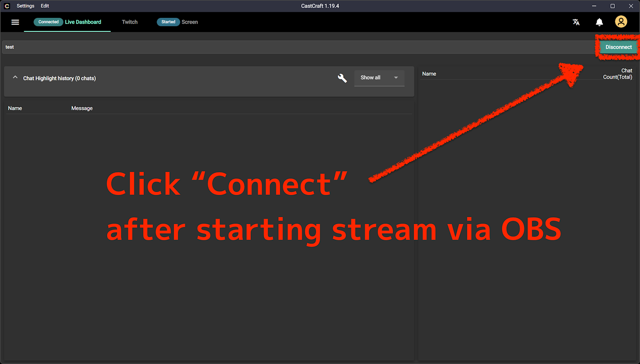640x364 pixels.
Task: Click the Name header in chat history table
Action: coord(15,108)
